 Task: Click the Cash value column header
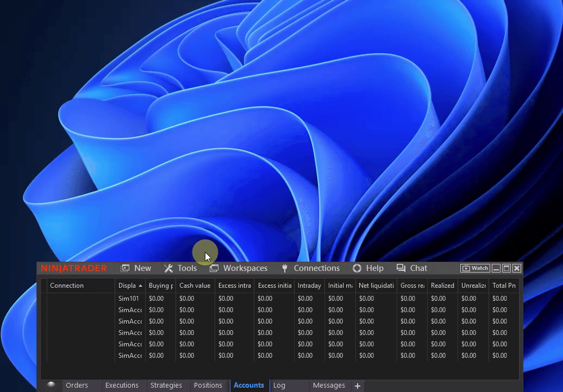tap(195, 286)
